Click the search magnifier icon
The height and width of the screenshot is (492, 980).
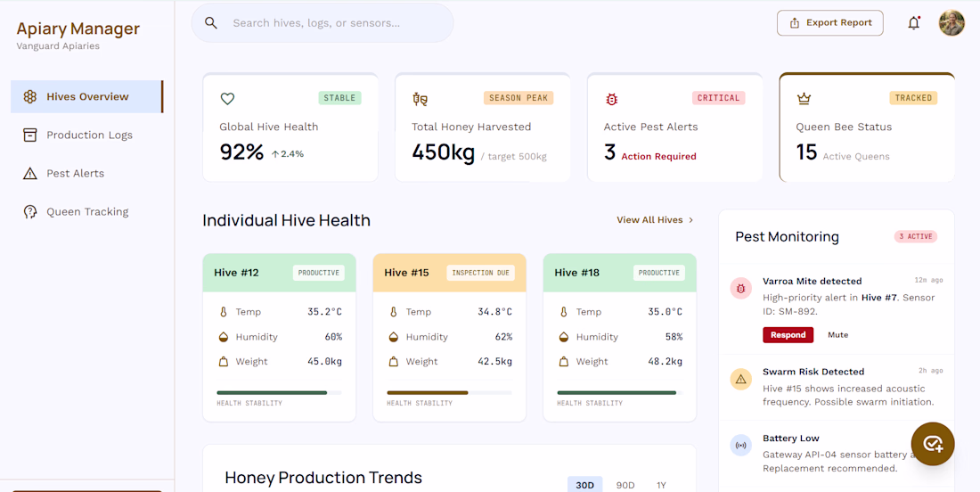tap(211, 23)
